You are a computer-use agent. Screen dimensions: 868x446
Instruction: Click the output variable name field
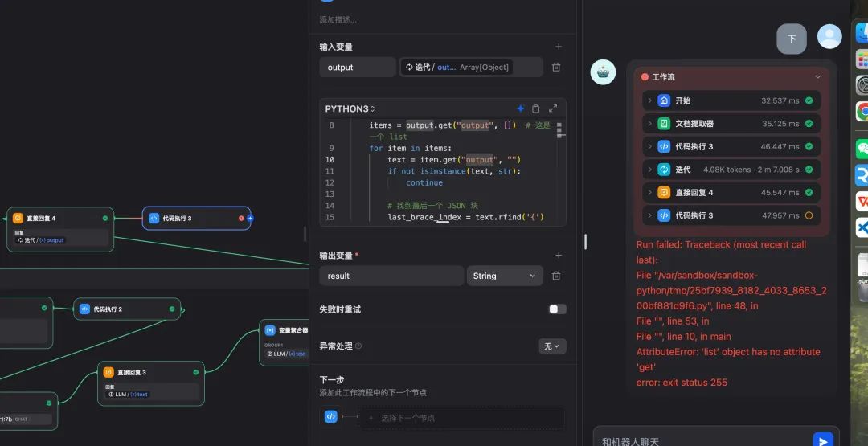[358, 67]
